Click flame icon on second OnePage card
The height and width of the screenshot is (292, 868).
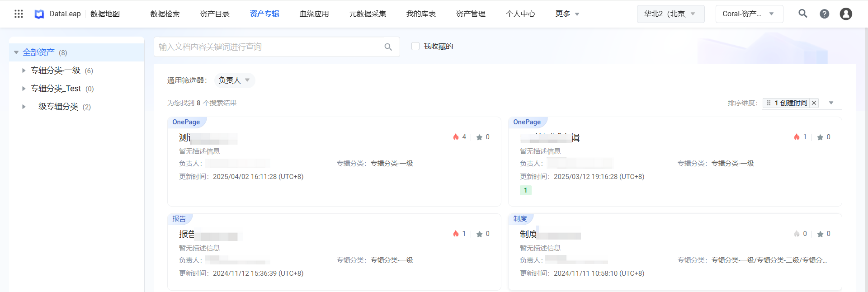point(797,137)
